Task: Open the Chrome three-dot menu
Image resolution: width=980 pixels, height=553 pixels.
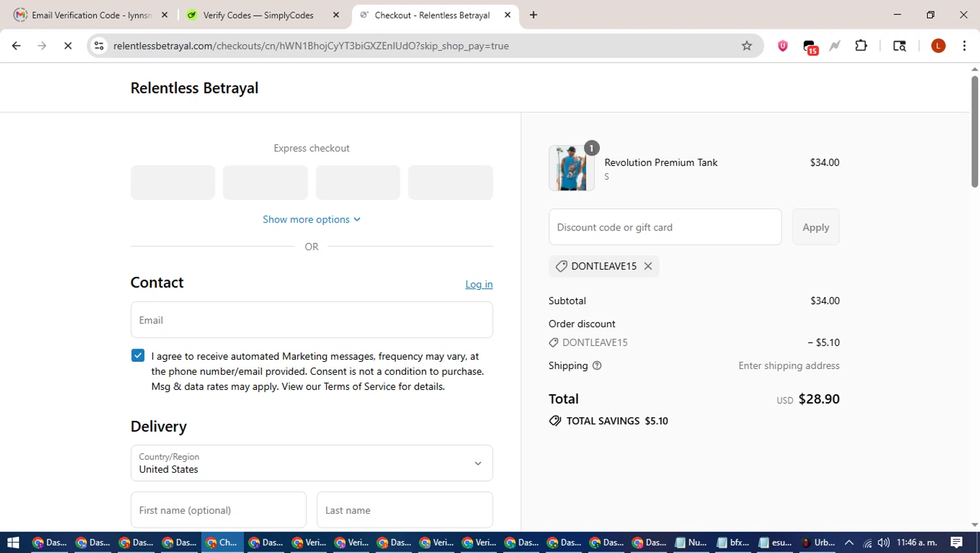Action: [964, 46]
